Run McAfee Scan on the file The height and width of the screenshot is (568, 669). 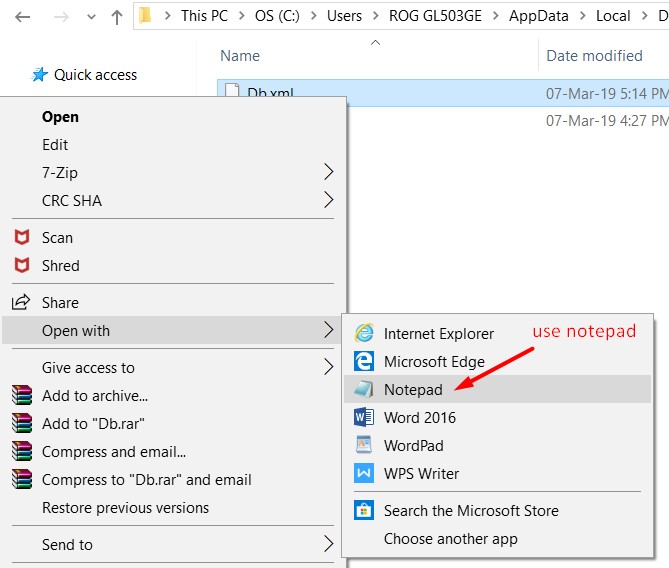click(57, 237)
